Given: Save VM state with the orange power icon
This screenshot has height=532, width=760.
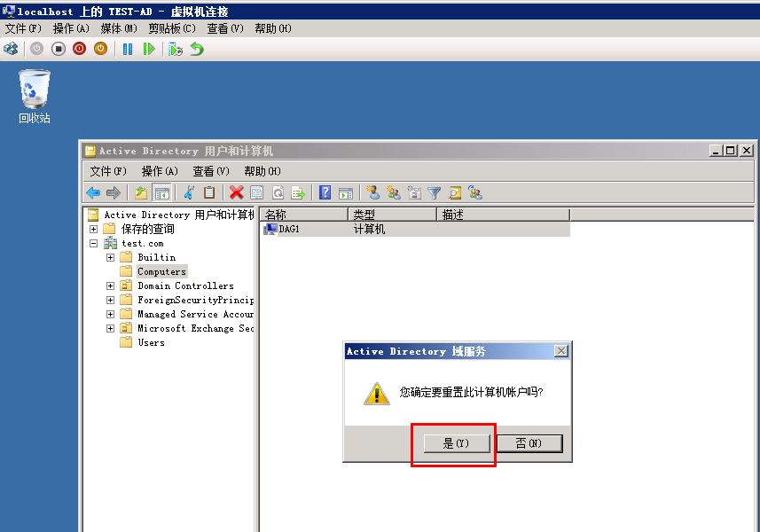Looking at the screenshot, I should click(x=101, y=49).
